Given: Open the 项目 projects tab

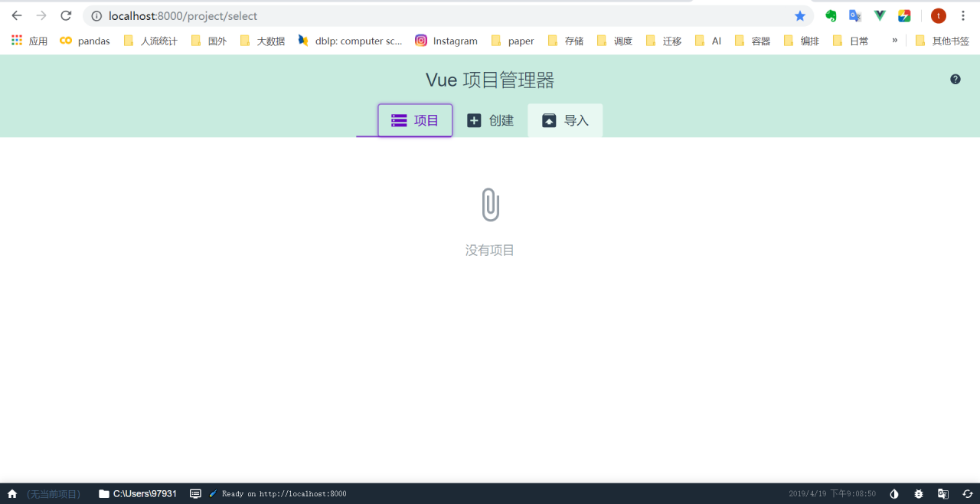Looking at the screenshot, I should point(415,120).
